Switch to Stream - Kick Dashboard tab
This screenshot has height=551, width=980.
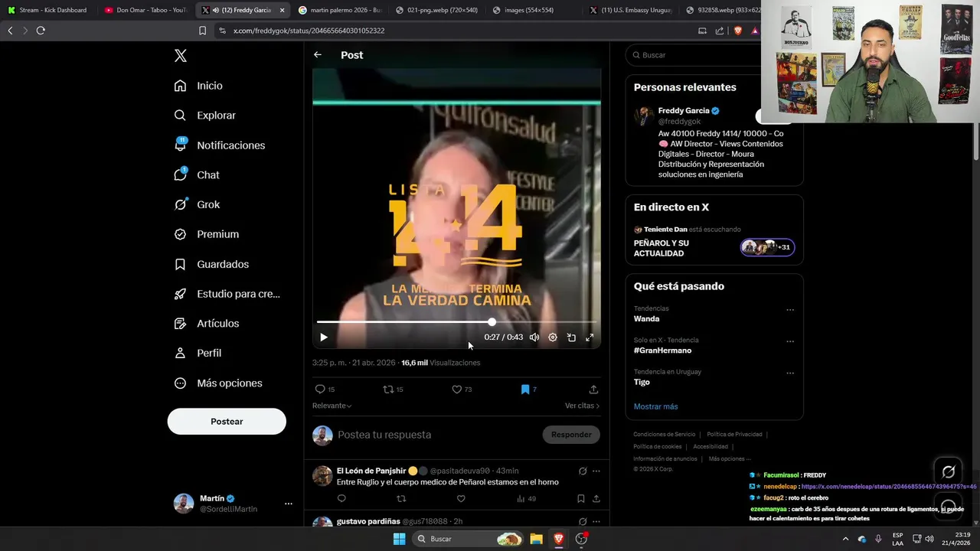click(x=47, y=10)
